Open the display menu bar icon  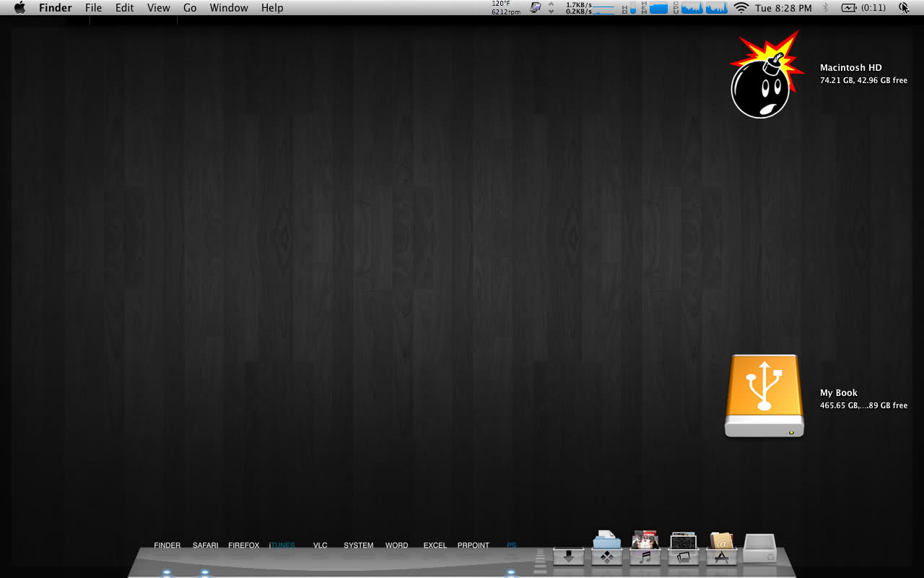tap(535, 8)
